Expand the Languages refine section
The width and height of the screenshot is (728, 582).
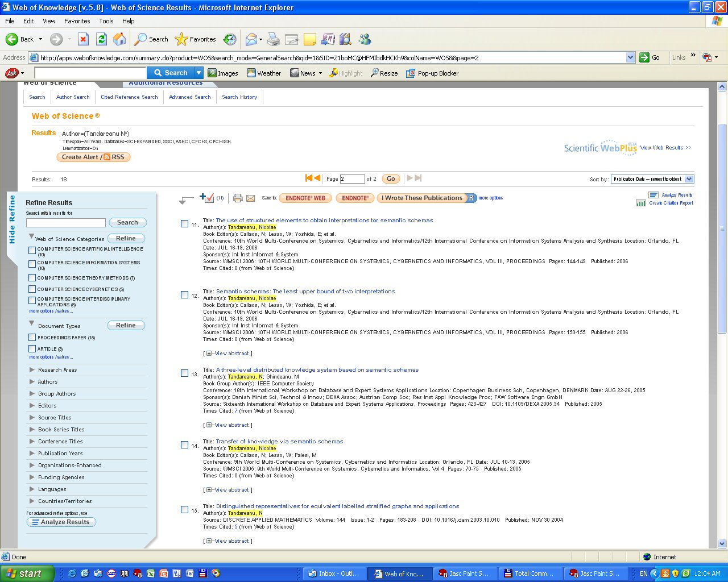(32, 489)
